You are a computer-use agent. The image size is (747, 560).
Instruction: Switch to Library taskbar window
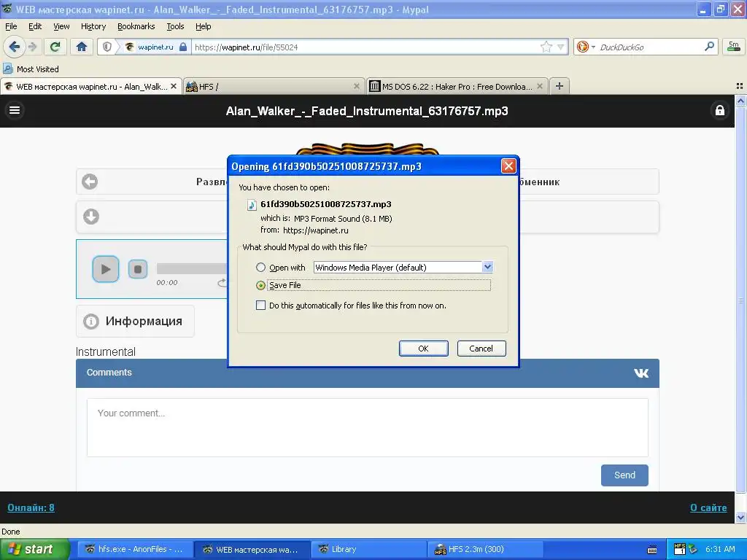[x=368, y=549]
